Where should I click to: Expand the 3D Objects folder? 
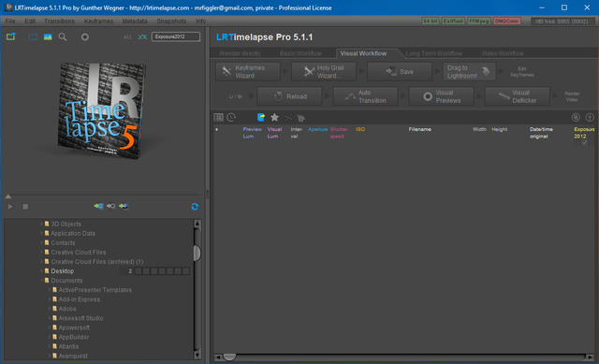pyautogui.click(x=41, y=224)
